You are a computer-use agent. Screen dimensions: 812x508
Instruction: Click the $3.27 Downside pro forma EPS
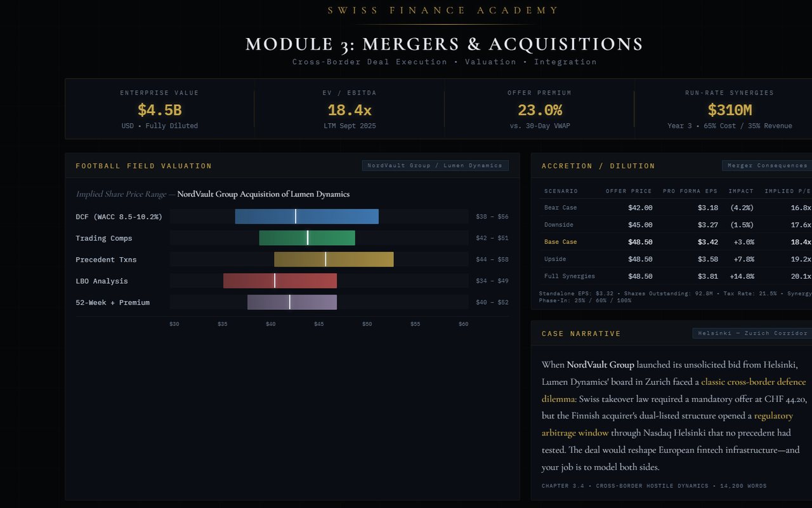[708, 225]
